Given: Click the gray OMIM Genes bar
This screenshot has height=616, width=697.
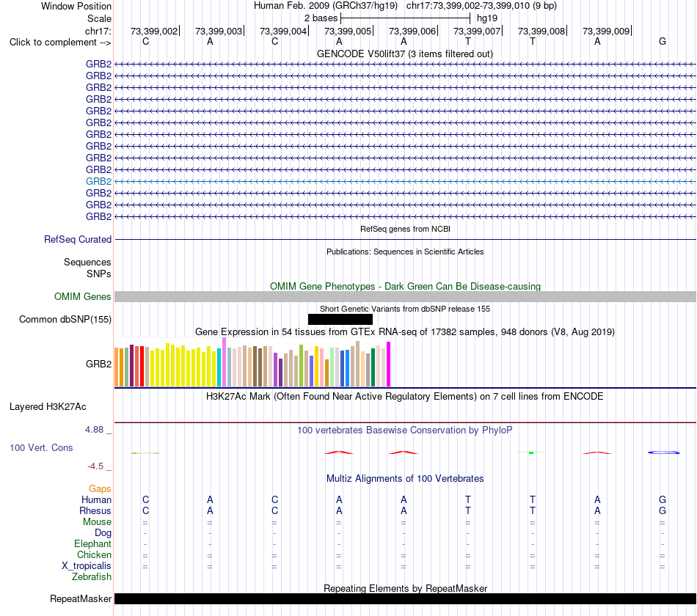Looking at the screenshot, I should (405, 297).
